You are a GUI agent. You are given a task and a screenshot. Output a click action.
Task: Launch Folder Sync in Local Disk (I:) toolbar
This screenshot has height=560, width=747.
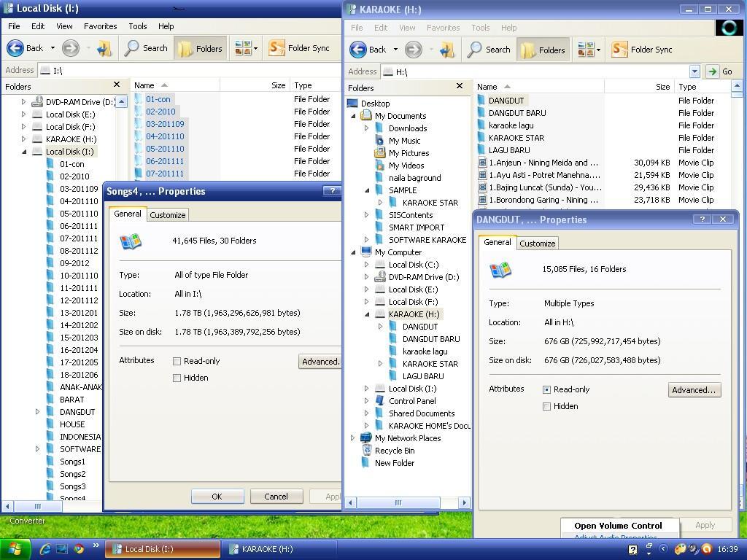(298, 48)
